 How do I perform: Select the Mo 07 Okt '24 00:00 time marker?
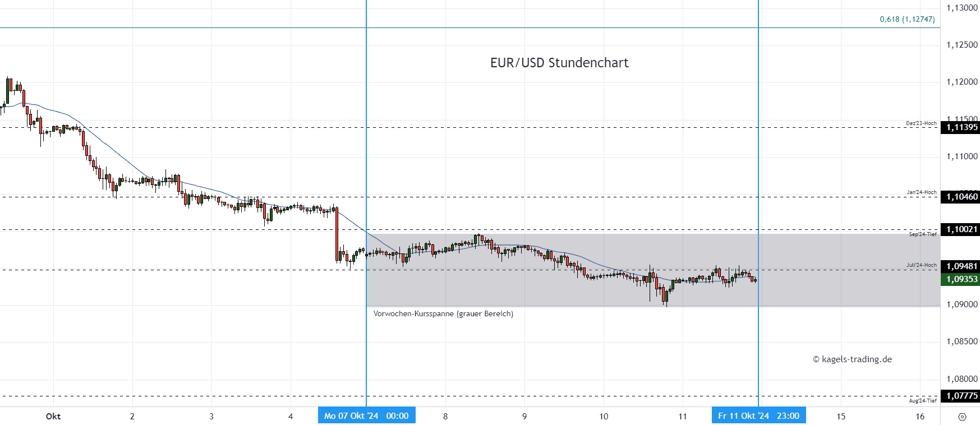[367, 415]
